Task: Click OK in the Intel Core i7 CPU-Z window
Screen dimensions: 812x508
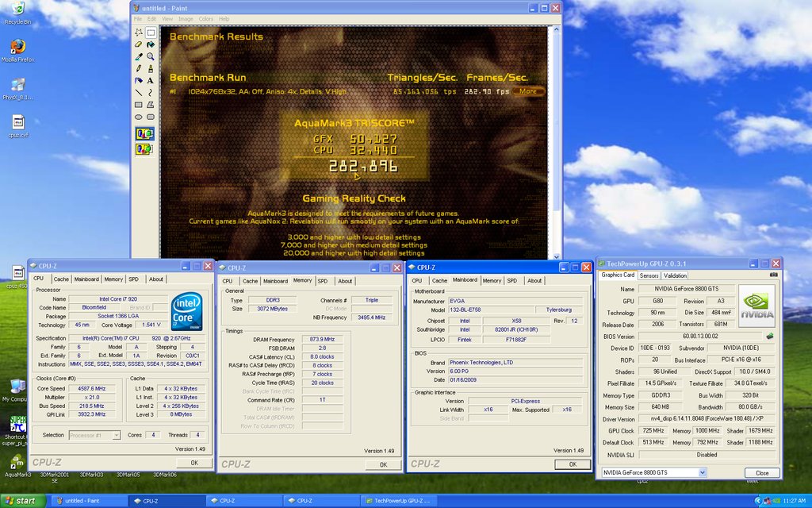Action: (194, 463)
